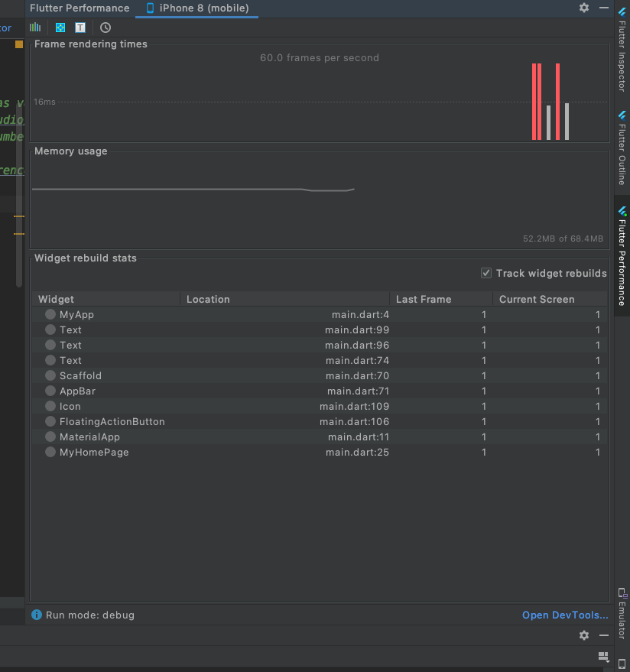This screenshot has height=672, width=630.
Task: Uncheck Track widget rebuilds checkbox
Action: (486, 273)
